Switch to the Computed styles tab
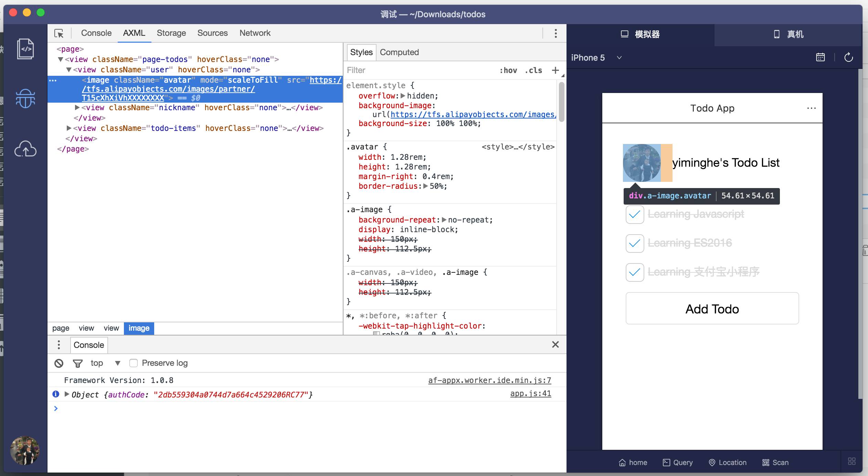868x476 pixels. (x=399, y=52)
